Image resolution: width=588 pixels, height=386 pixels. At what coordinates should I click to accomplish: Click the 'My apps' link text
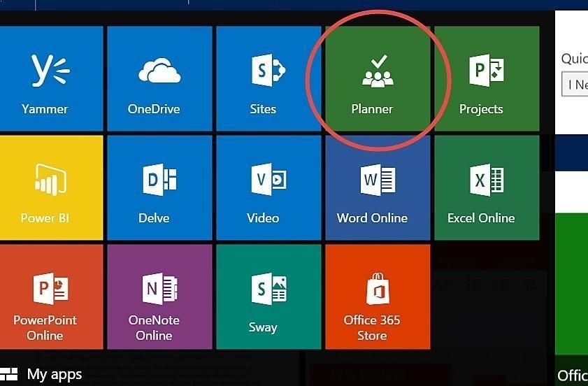pyautogui.click(x=55, y=375)
